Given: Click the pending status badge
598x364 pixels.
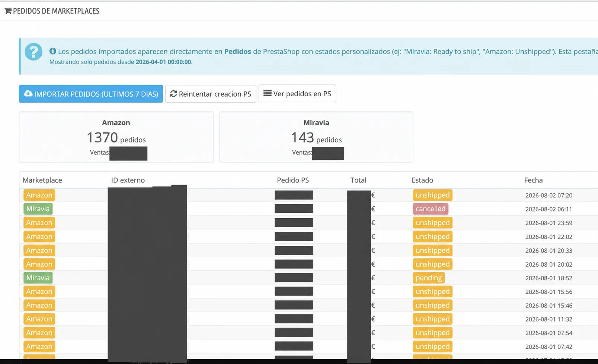Looking at the screenshot, I should click(x=429, y=278).
